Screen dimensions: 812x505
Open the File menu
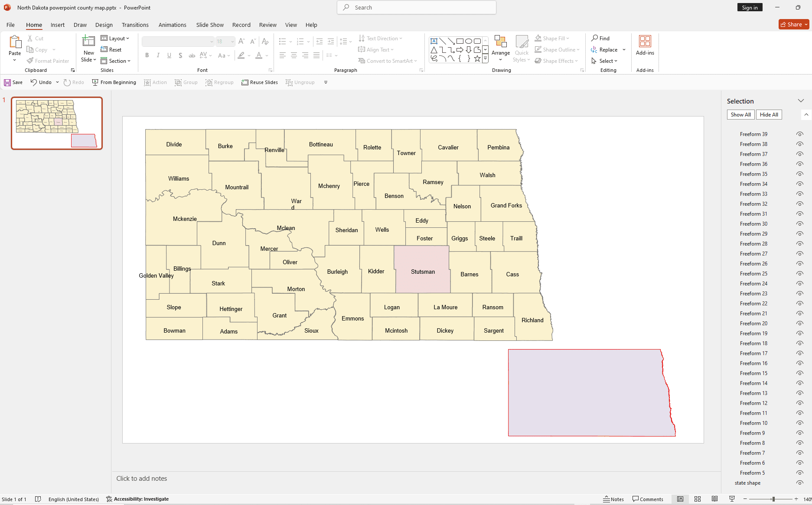11,25
